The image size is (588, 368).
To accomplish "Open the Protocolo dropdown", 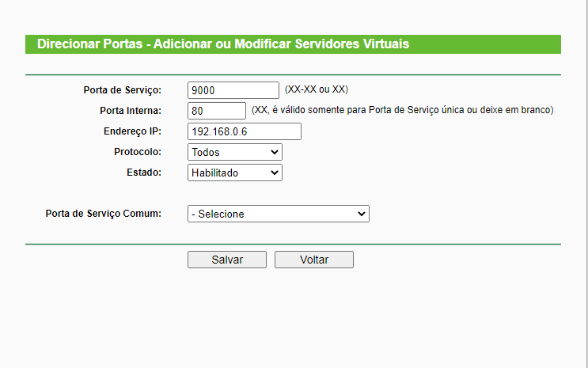I will tap(235, 152).
